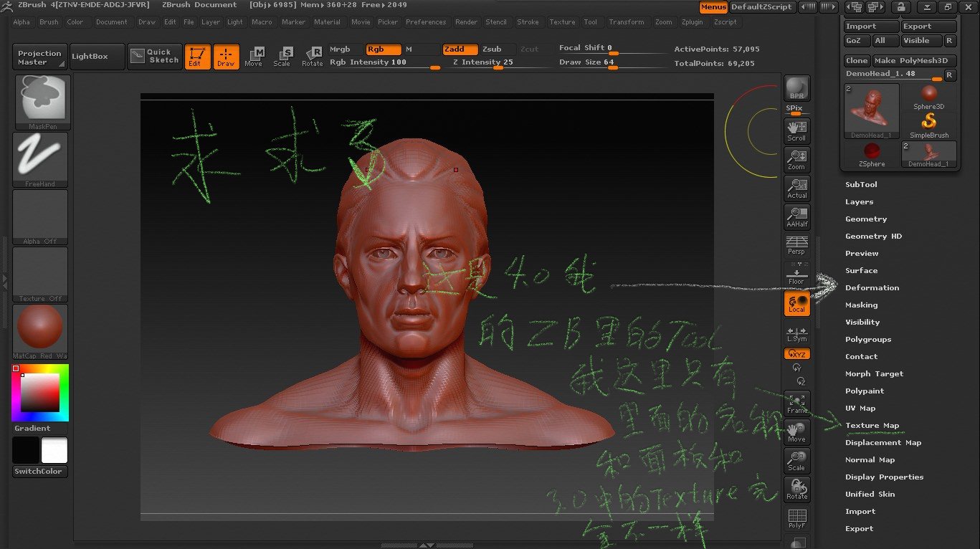
Task: Expand the Geometry HD section
Action: click(x=873, y=236)
